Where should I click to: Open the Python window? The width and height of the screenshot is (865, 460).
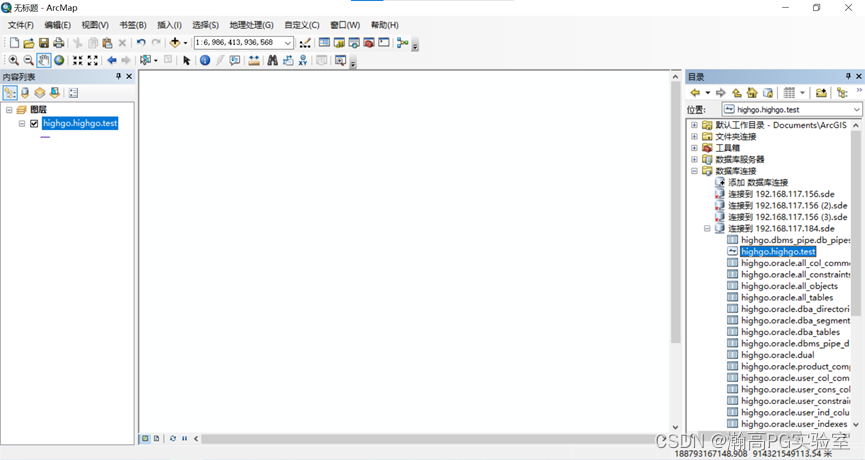tap(384, 43)
